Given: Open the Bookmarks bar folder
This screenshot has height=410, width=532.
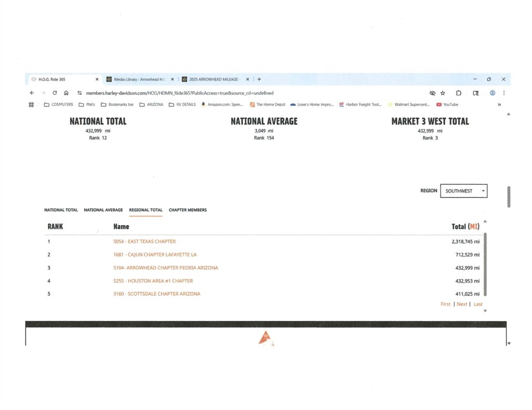Looking at the screenshot, I should click(117, 105).
